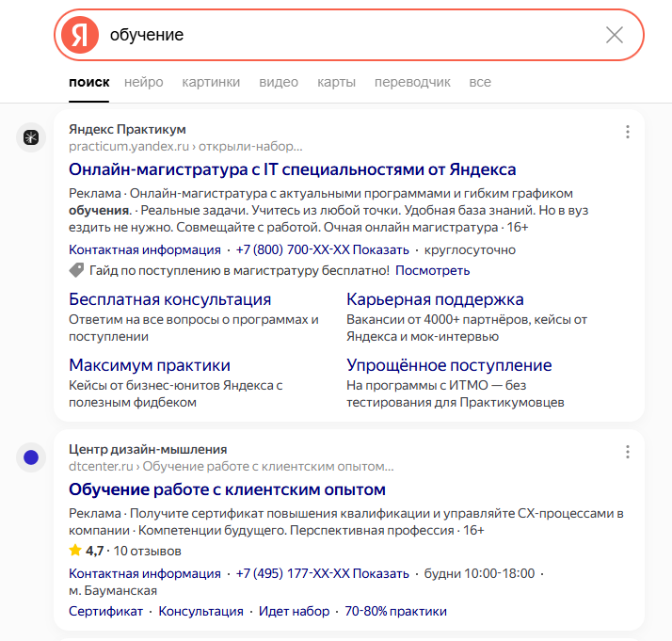Image resolution: width=672 pixels, height=641 pixels.
Task: Click круглосуточно working hours text
Action: [470, 249]
